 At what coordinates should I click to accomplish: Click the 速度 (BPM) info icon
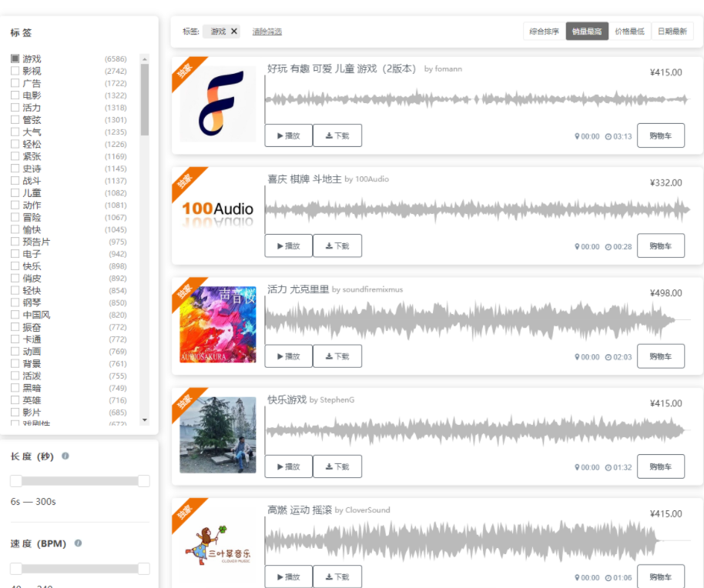pyautogui.click(x=78, y=543)
